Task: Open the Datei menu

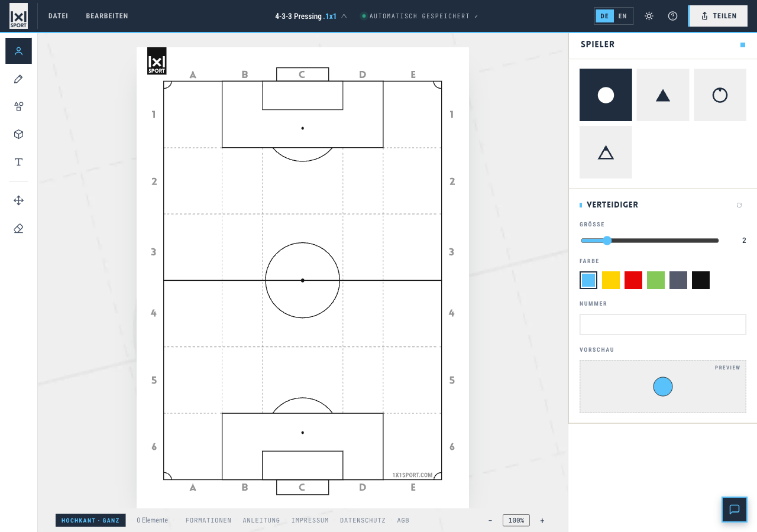Action: click(x=58, y=16)
